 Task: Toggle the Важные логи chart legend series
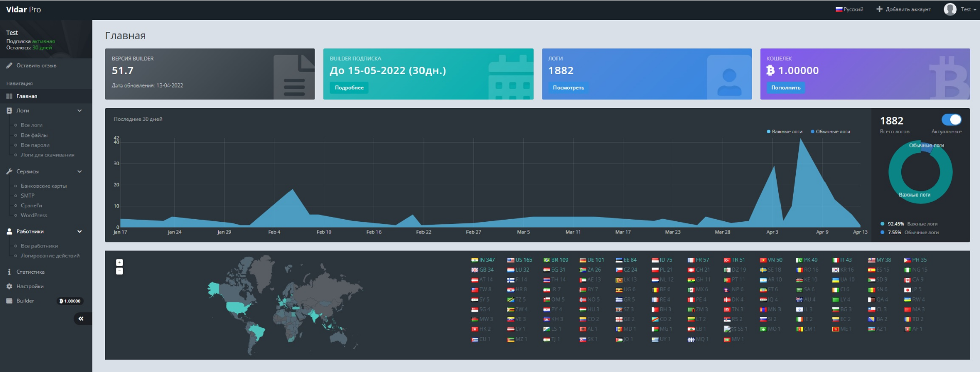(784, 132)
